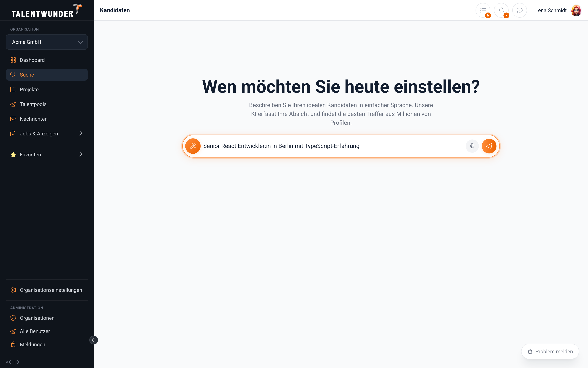
Task: Click the Talentwunder logo
Action: [47, 11]
